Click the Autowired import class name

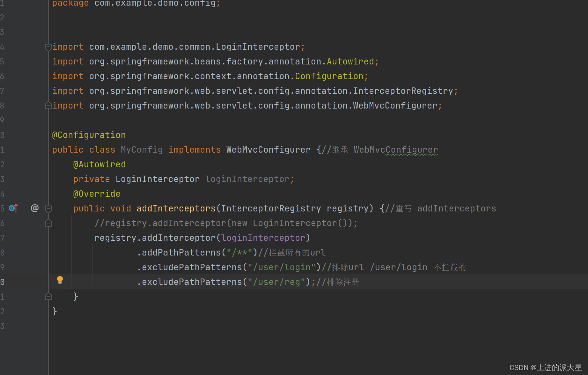[350, 61]
